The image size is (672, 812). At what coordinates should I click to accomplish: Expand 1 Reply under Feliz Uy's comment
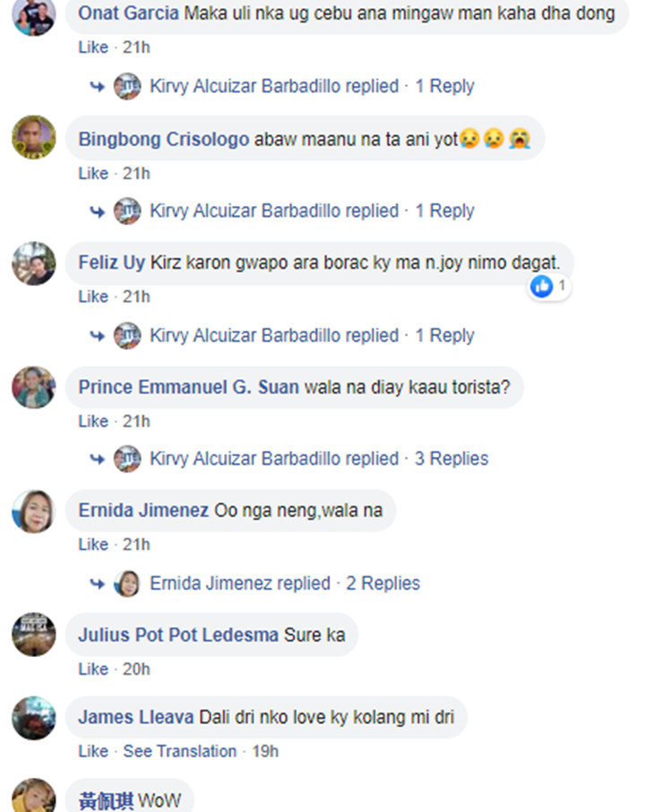(444, 335)
